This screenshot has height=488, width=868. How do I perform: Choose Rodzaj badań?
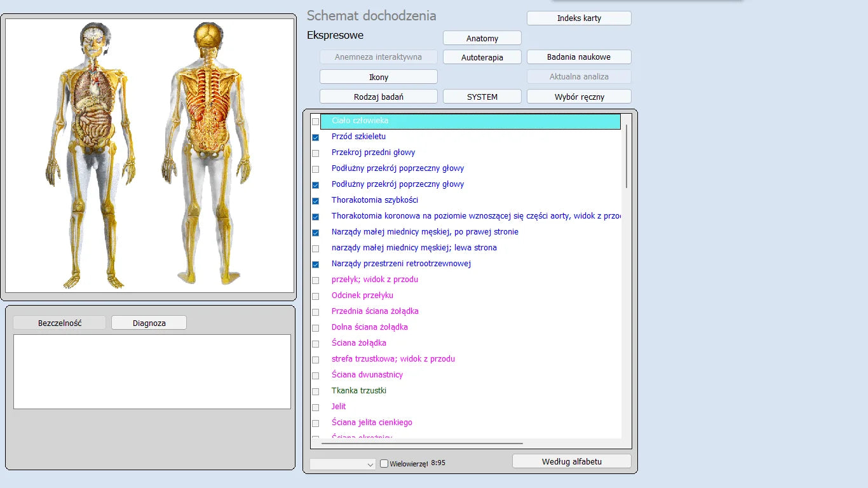pos(378,97)
